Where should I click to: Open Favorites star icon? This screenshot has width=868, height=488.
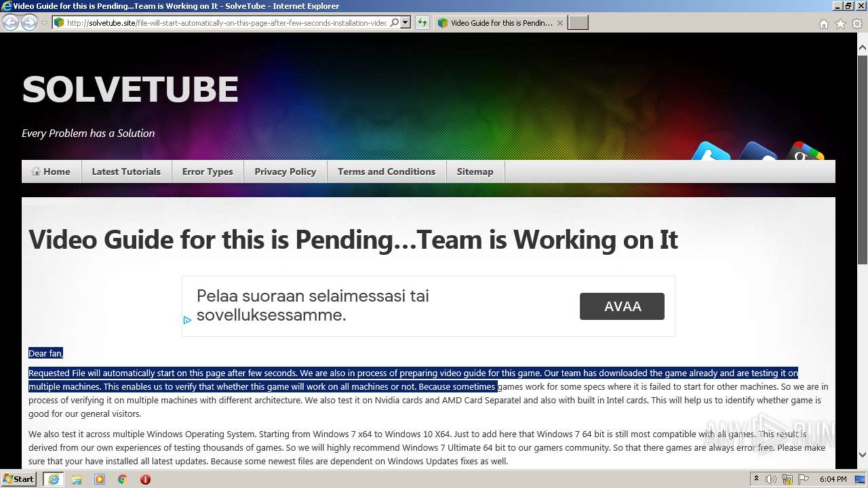click(840, 24)
